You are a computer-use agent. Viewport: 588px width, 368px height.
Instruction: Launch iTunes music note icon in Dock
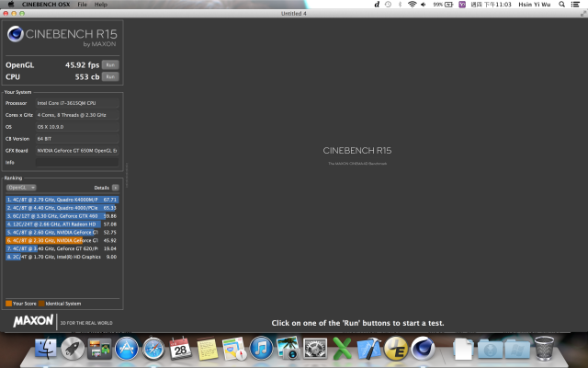(x=261, y=348)
